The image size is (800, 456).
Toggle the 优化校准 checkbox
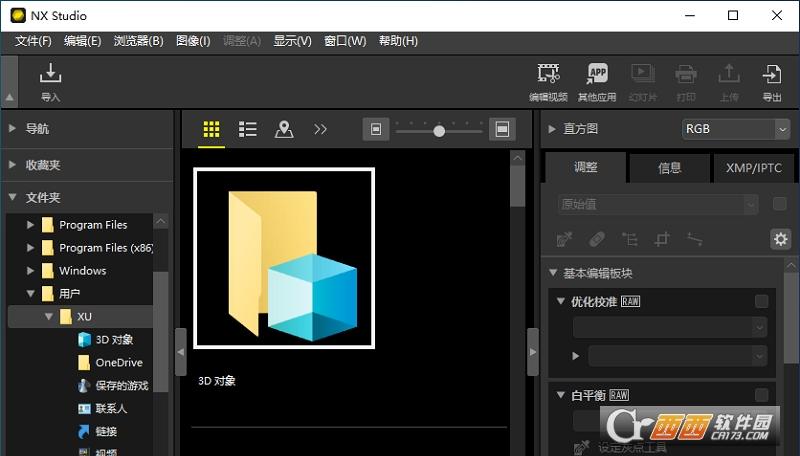coord(762,301)
